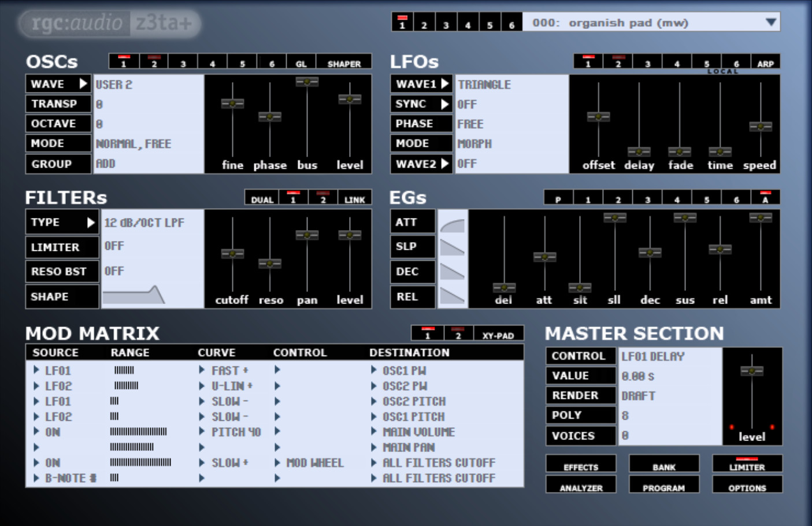
Task: Adjust the oscillator fine tune slider
Action: click(232, 103)
